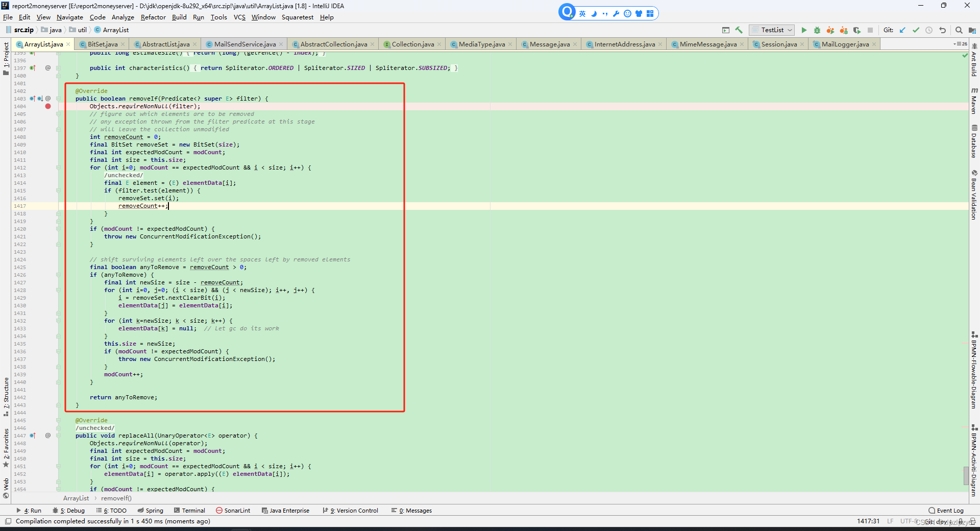
Task: Click the inspection status checkmark above scrollbar
Action: (965, 55)
